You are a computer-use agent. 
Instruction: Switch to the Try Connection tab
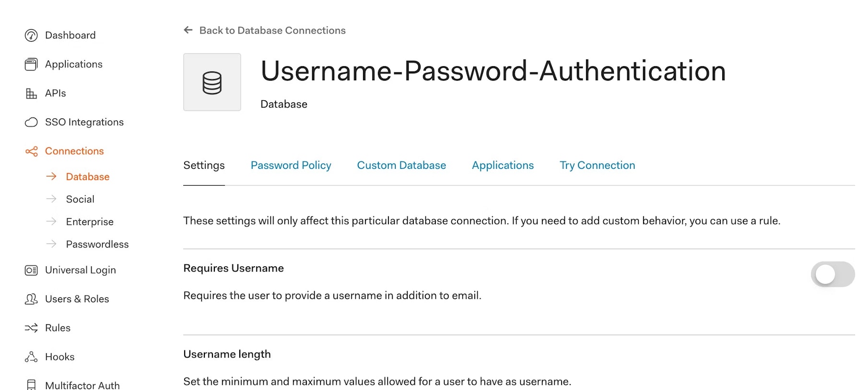pyautogui.click(x=597, y=165)
